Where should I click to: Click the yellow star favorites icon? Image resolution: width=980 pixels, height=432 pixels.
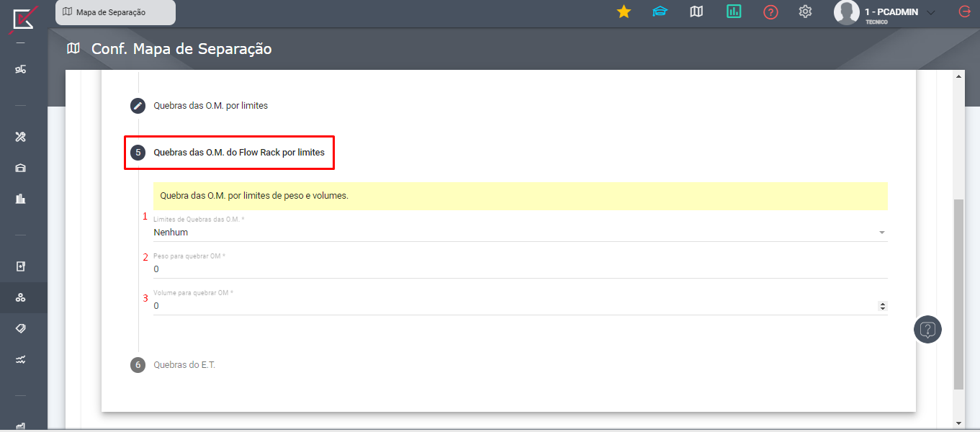[x=624, y=12]
